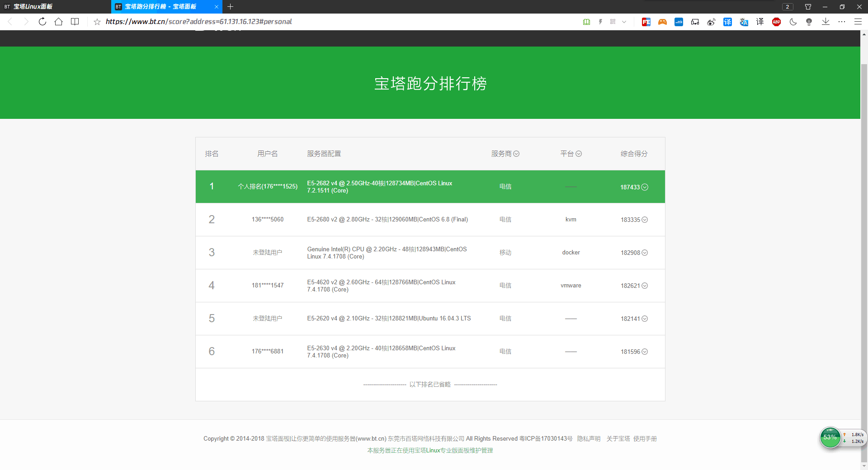Click the tab counter box showing 2
Screen dimensions: 868x470
point(788,7)
